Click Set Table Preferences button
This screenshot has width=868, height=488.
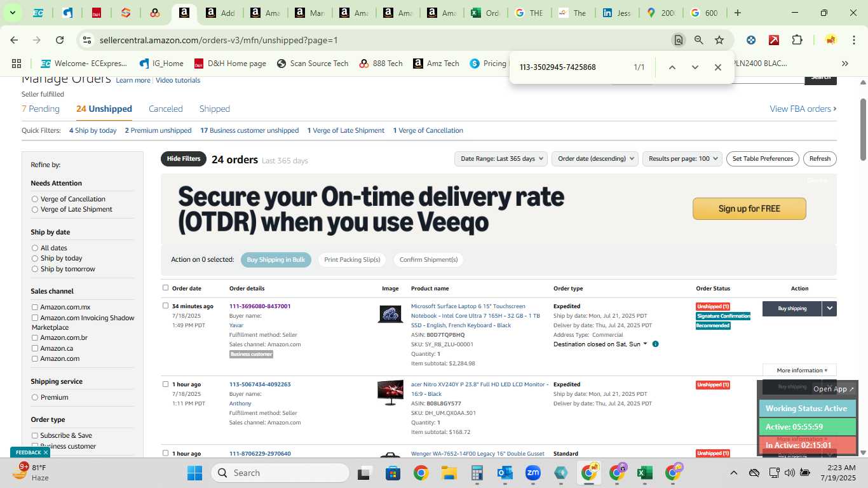(x=763, y=159)
